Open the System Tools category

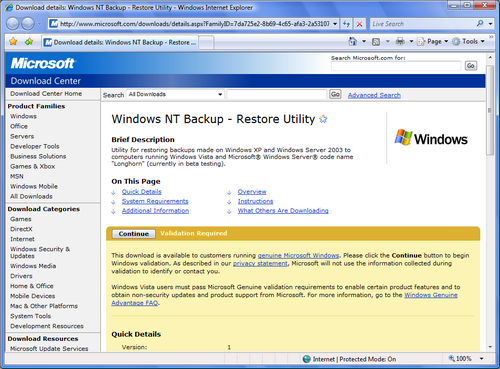(31, 316)
